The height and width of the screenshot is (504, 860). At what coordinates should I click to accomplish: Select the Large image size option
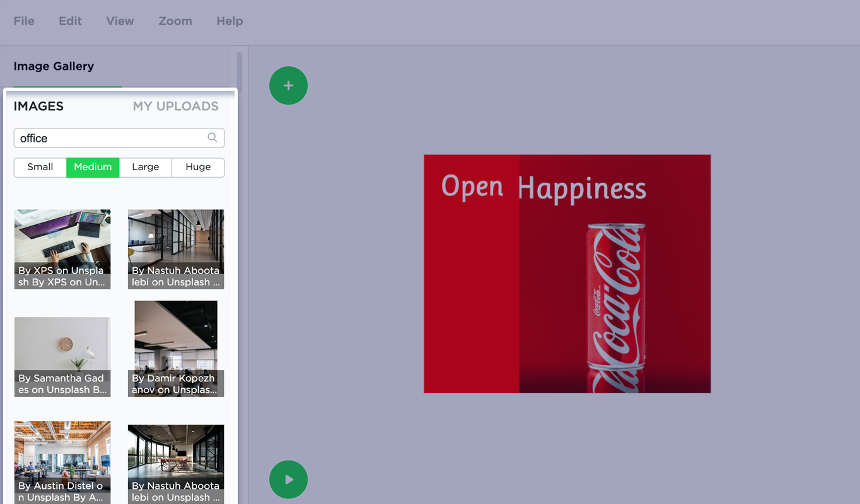(146, 167)
